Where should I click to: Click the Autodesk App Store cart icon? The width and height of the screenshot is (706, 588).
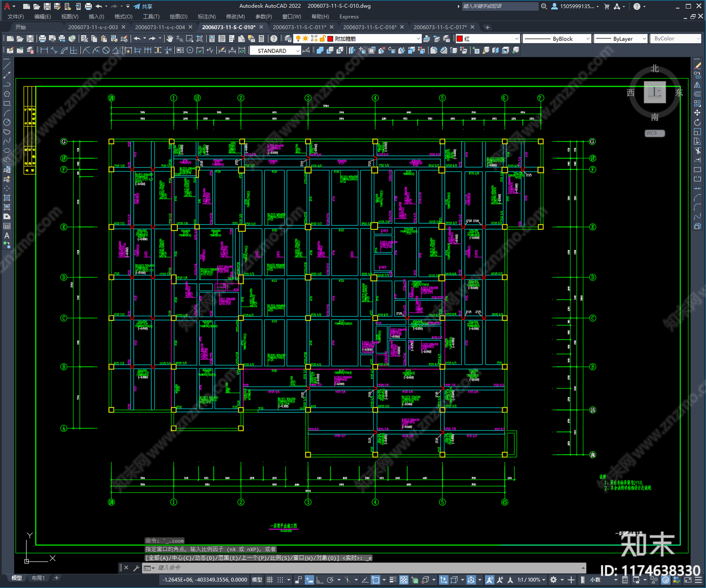click(x=607, y=6)
